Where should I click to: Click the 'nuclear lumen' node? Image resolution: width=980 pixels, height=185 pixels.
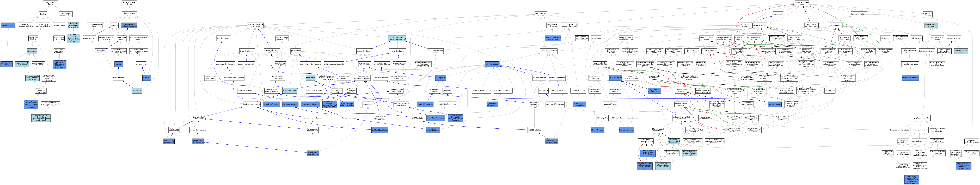click(x=119, y=78)
